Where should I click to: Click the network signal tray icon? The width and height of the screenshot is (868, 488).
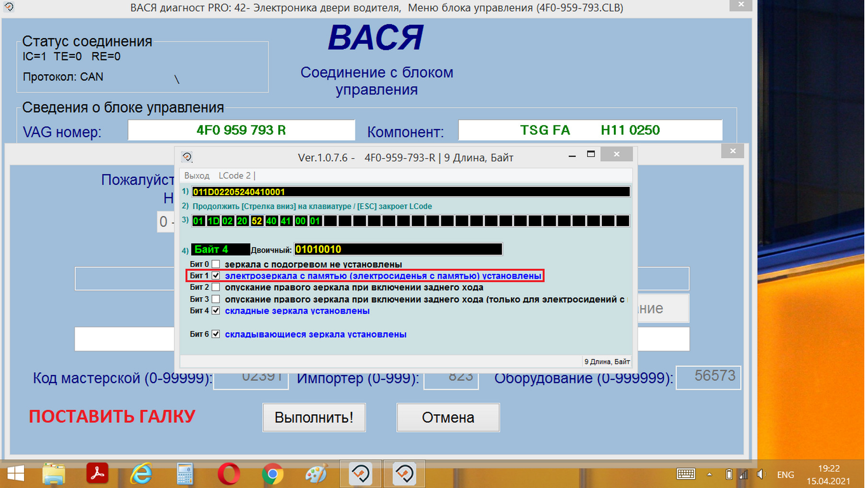point(743,475)
